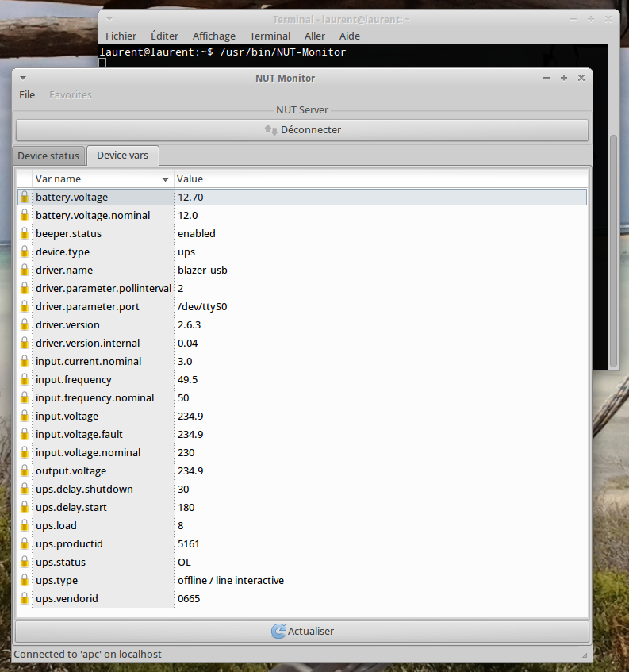629x672 pixels.
Task: Click the refresh icon on Actualiser button
Action: tap(278, 632)
